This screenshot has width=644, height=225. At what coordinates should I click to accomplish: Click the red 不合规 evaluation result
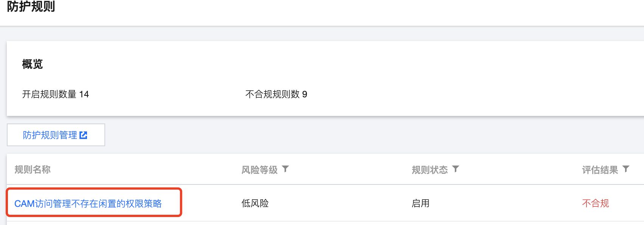point(596,203)
